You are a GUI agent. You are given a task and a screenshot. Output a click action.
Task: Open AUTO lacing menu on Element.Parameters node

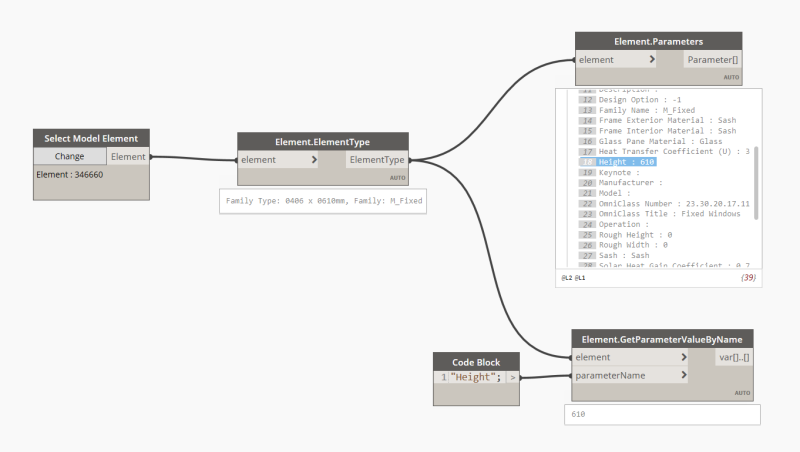tap(731, 78)
